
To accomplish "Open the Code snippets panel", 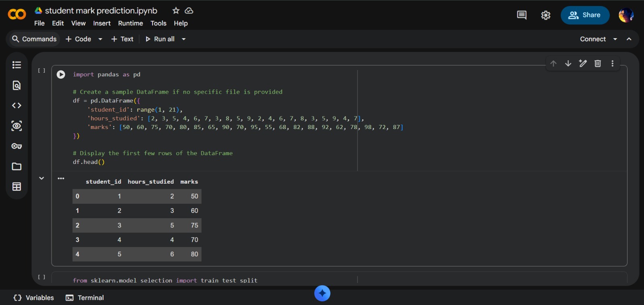I will click(x=17, y=105).
